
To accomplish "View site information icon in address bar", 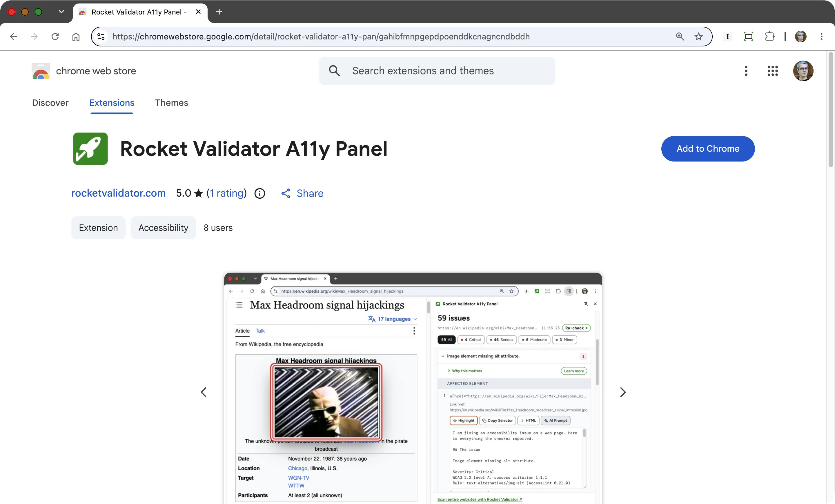I will click(101, 36).
